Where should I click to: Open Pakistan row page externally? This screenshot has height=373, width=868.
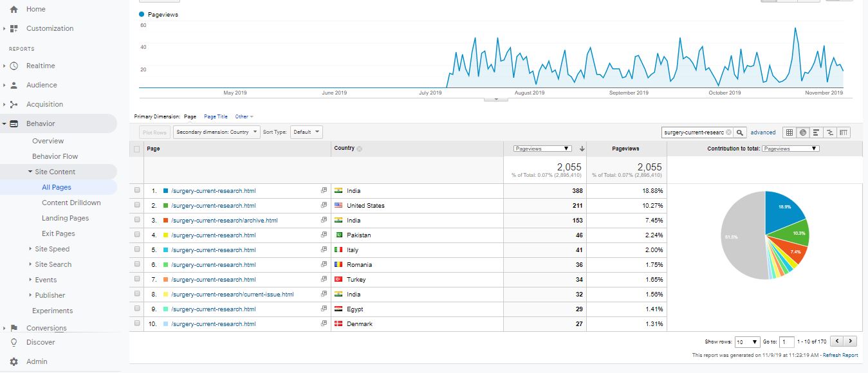point(324,235)
